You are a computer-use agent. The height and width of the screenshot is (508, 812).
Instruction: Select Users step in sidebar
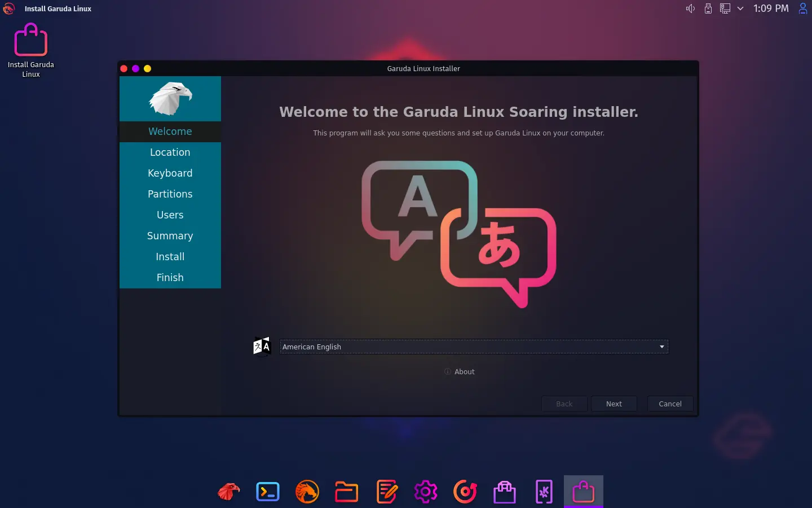pyautogui.click(x=170, y=215)
